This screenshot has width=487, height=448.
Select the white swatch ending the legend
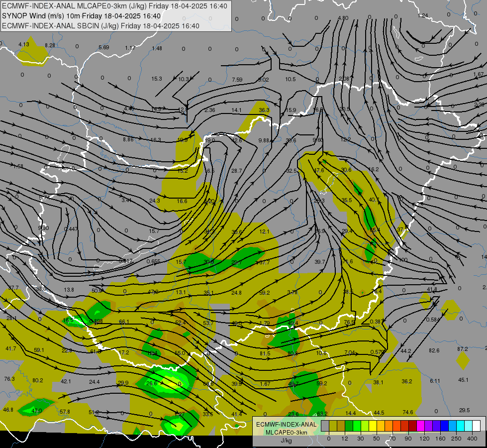pyautogui.click(x=477, y=426)
